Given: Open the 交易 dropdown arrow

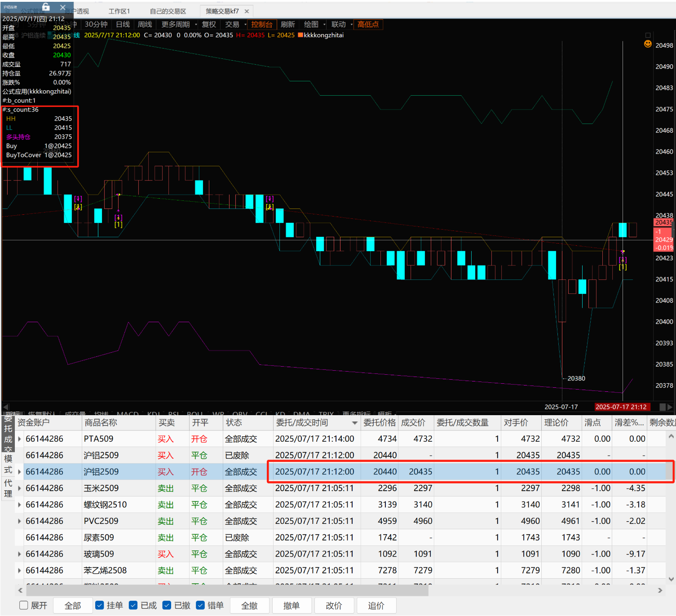Looking at the screenshot, I should click(x=245, y=25).
